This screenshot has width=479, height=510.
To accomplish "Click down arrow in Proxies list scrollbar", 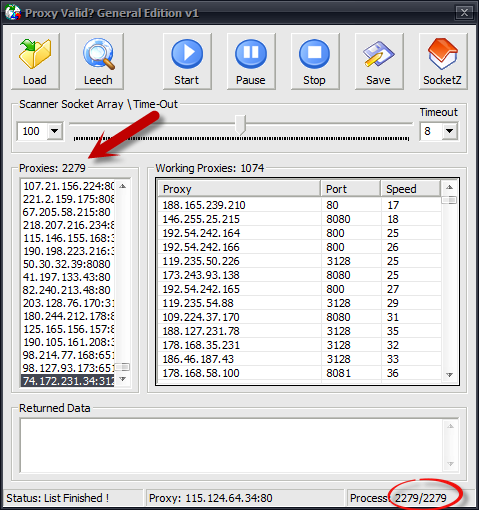I will tap(123, 379).
